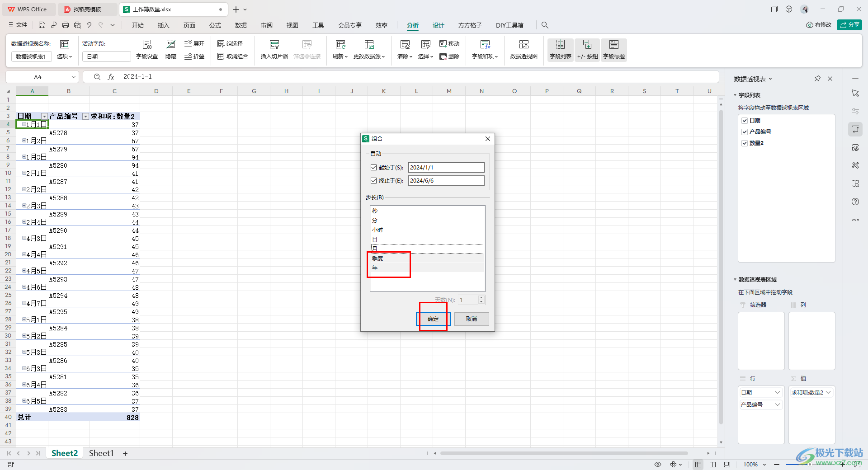
Task: Collapse the 4月3日 row group
Action: point(24,238)
